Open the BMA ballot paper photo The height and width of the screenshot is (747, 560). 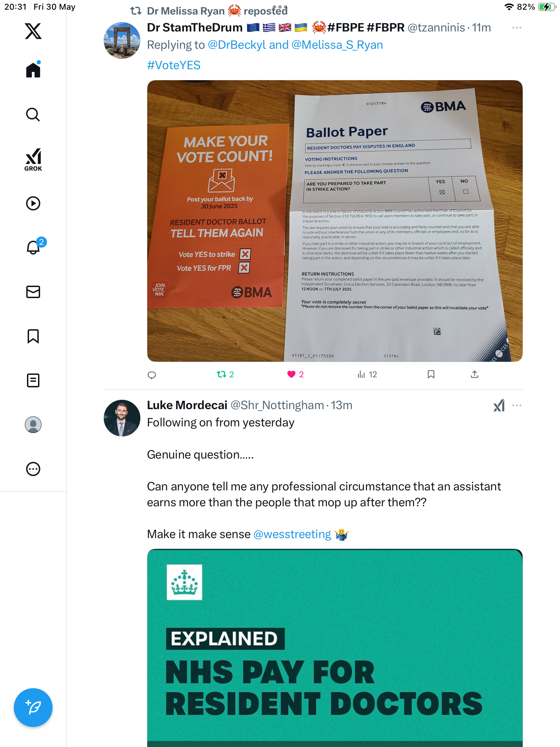[x=335, y=221]
